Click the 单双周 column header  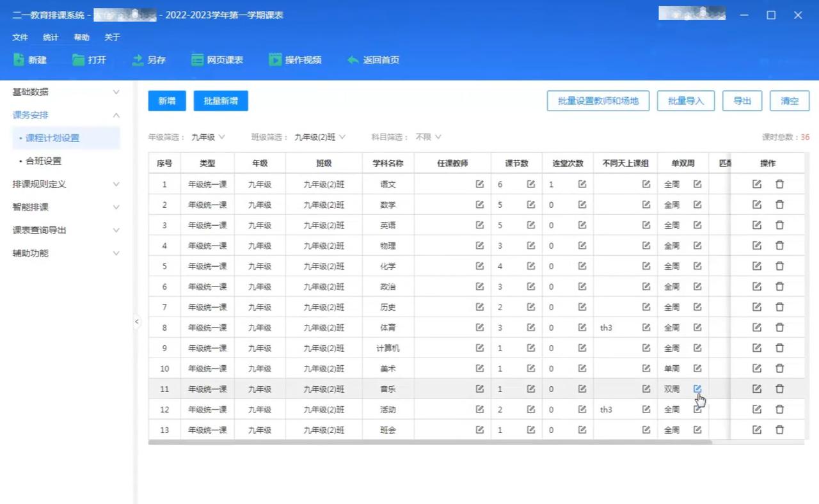(683, 163)
